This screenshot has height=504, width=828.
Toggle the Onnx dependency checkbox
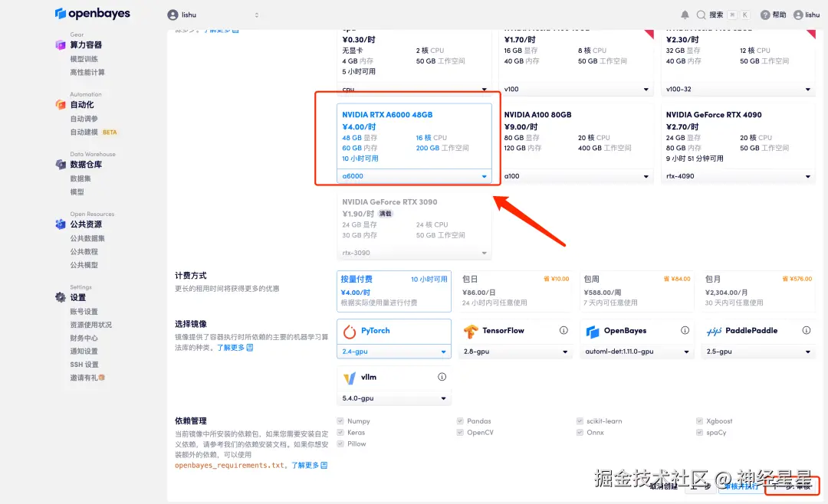click(580, 432)
